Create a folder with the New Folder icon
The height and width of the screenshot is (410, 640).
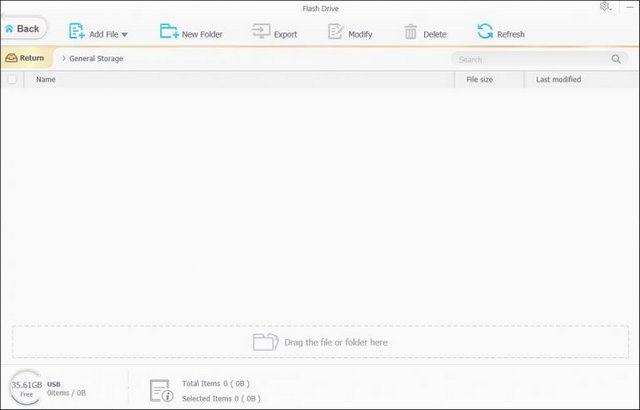[x=169, y=32]
